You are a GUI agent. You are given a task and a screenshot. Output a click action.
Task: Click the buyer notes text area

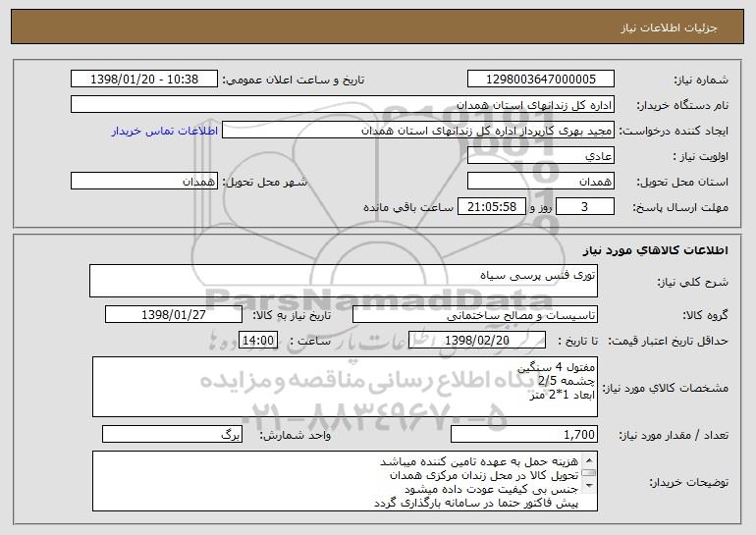(x=345, y=481)
